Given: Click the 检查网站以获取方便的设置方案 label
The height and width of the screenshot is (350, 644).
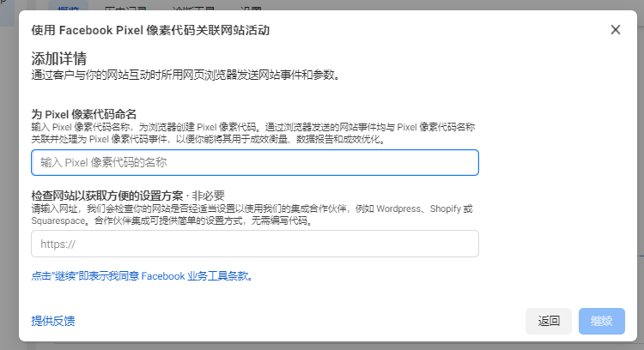Looking at the screenshot, I should pyautogui.click(x=107, y=196).
